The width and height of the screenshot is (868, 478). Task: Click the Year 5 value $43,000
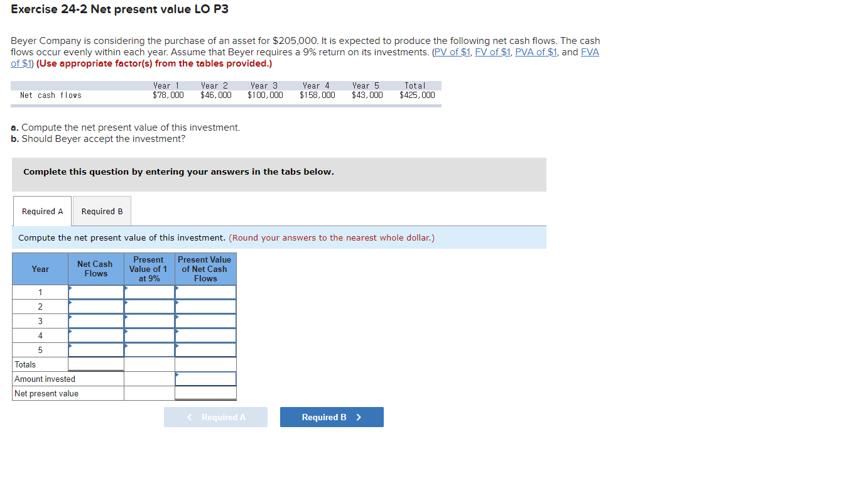tap(367, 95)
